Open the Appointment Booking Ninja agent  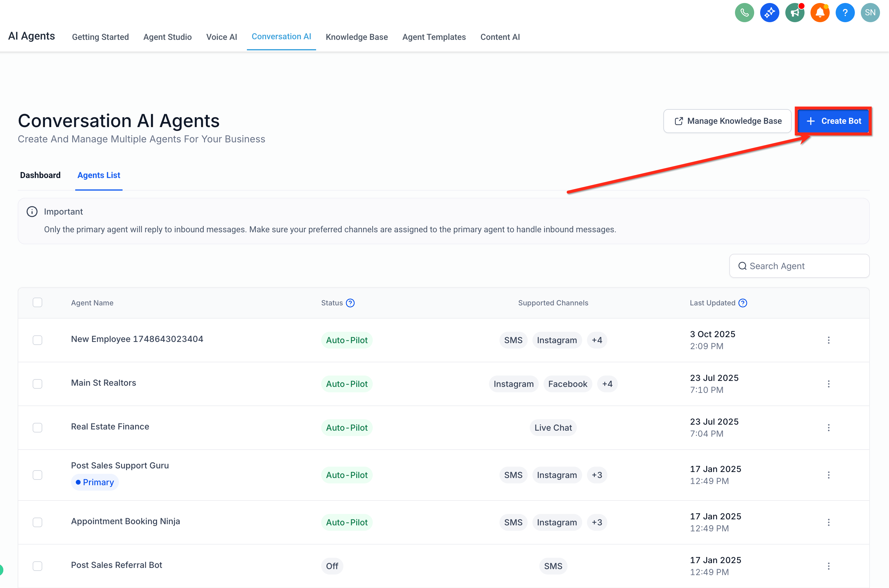pyautogui.click(x=126, y=521)
